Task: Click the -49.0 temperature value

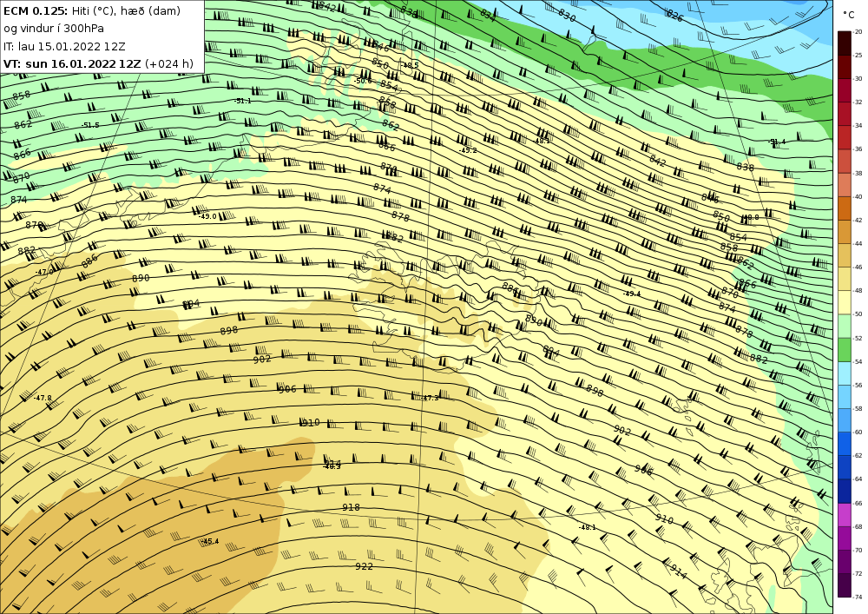Action: coord(207,216)
